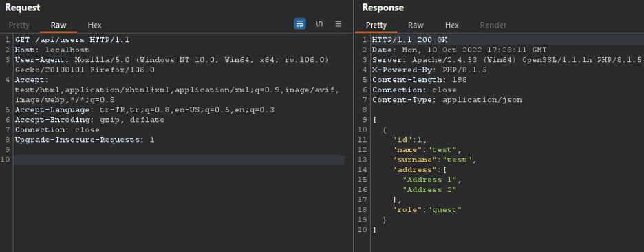Switch Request view to Pretty tab

[19, 25]
